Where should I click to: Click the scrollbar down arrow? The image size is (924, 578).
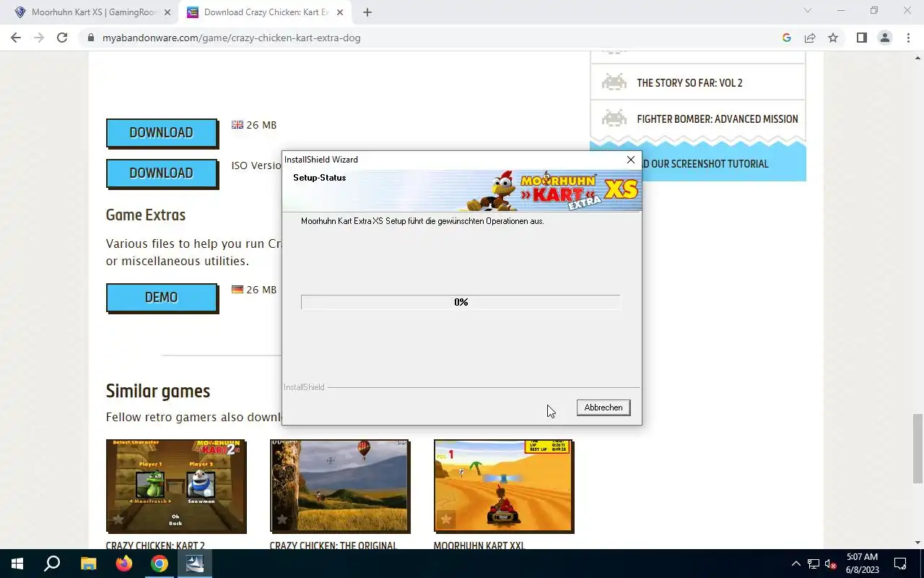(918, 543)
